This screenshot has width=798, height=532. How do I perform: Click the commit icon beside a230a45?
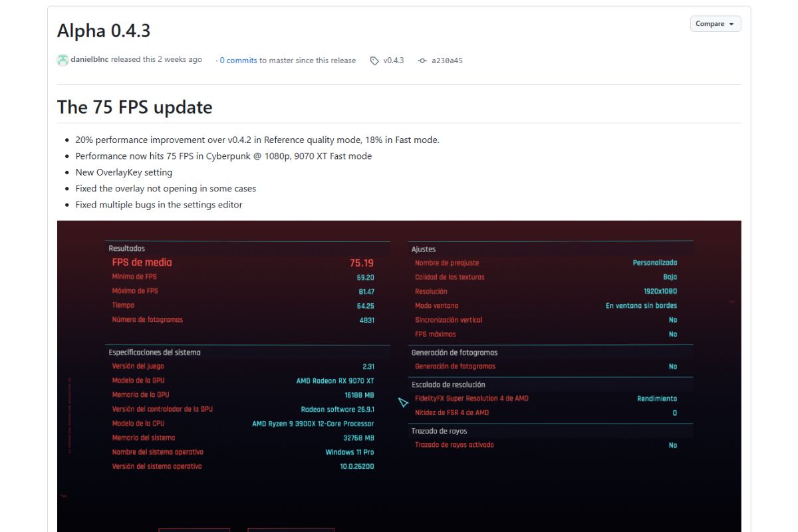(422, 61)
